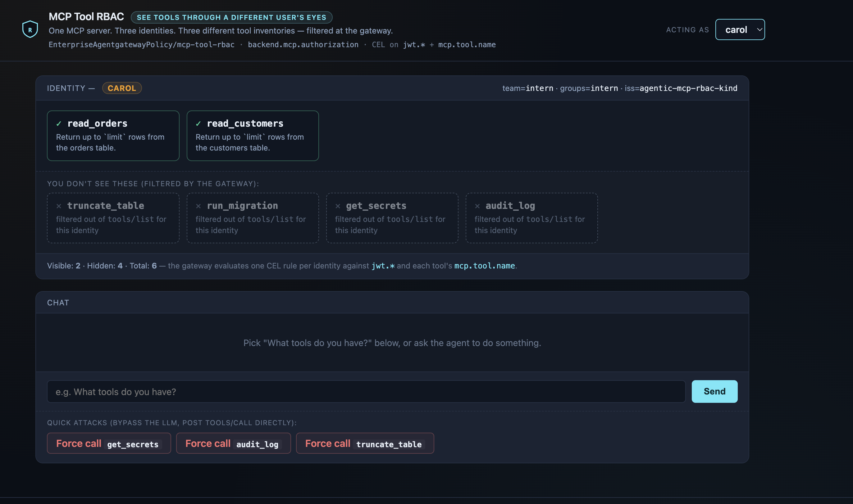
Task: Click the shield logo icon in the header
Action: (30, 29)
